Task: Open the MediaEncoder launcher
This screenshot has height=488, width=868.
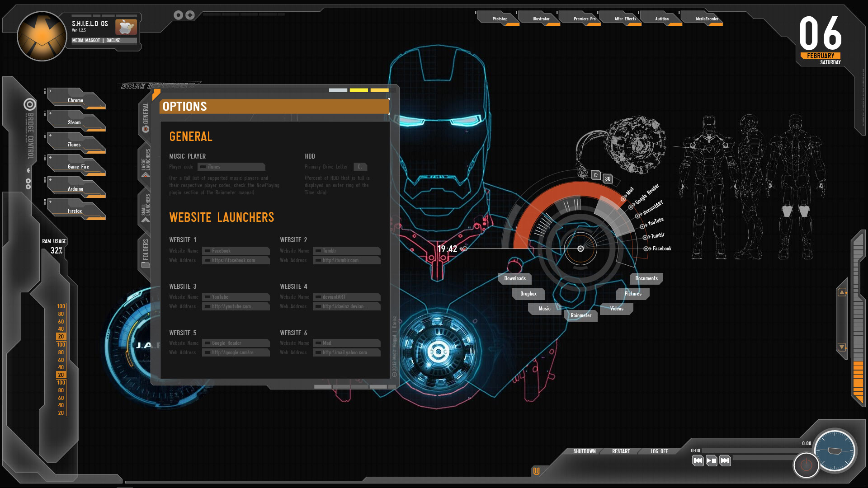Action: 706,19
